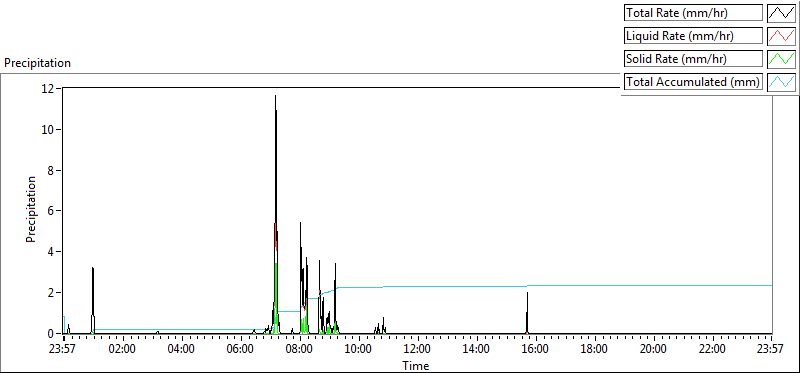The height and width of the screenshot is (373, 800).
Task: Click the vertical Precipitation axis title
Action: [31, 209]
